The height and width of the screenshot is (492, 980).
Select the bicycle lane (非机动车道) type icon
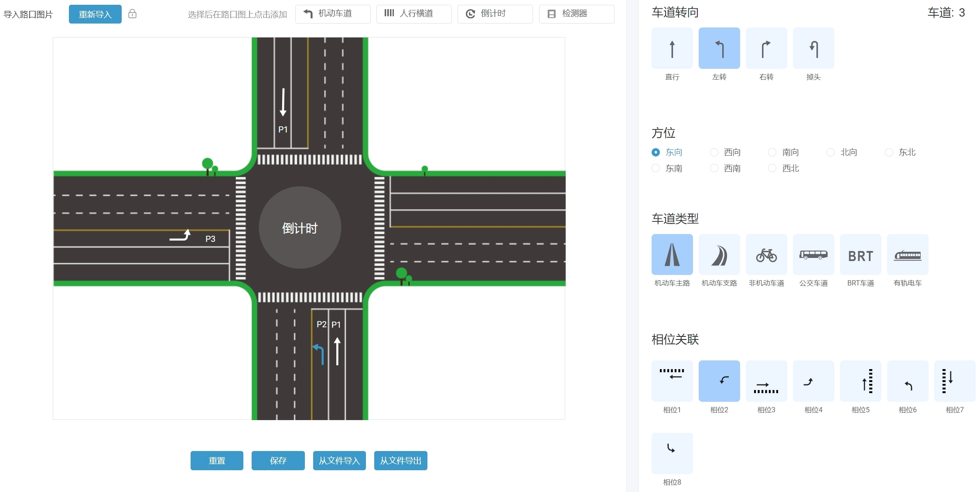(766, 255)
